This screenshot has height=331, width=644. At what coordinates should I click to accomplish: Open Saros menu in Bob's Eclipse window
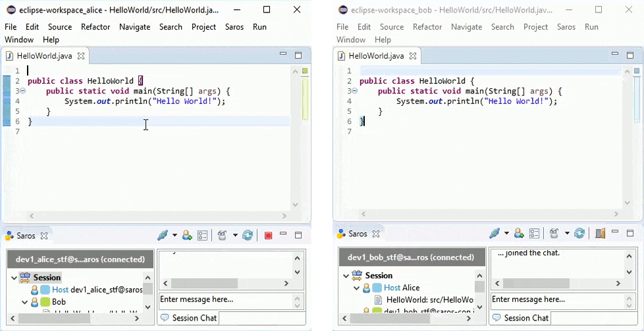pos(566,27)
